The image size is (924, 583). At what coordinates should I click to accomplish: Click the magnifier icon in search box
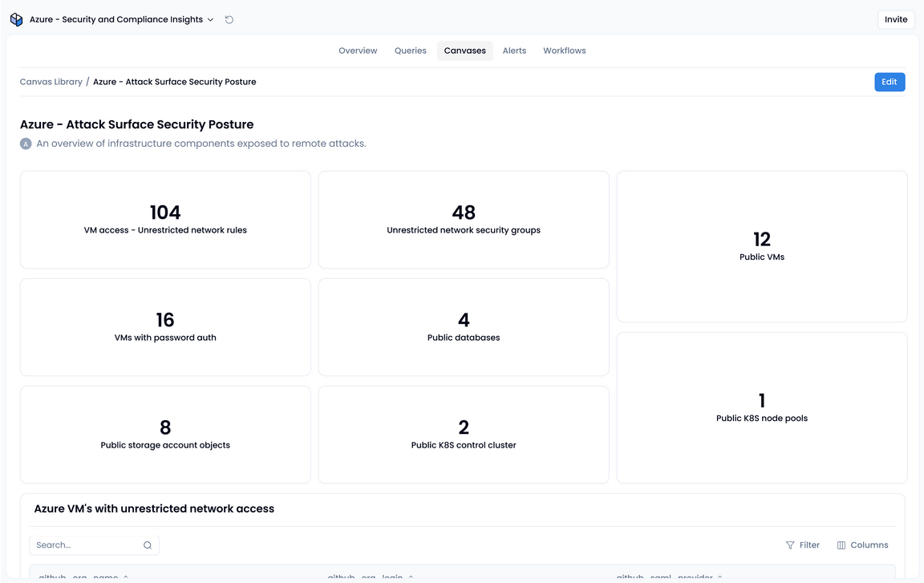click(x=148, y=545)
